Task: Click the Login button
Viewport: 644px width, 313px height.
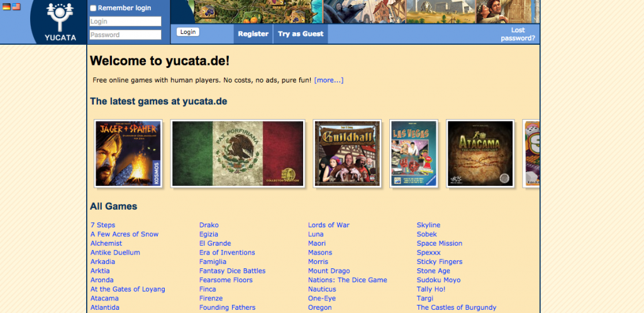Action: click(x=187, y=32)
